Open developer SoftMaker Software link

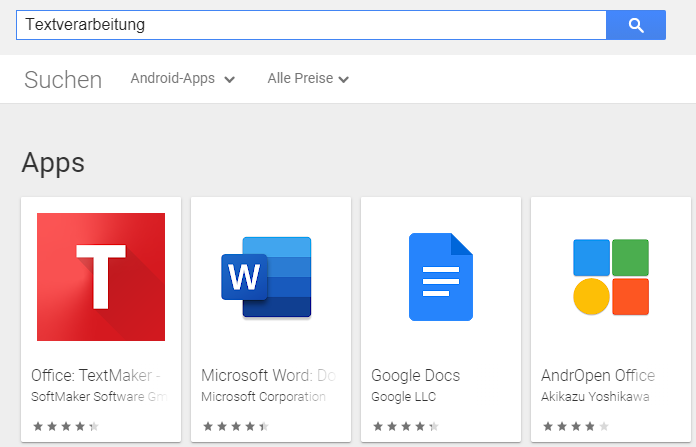point(99,396)
